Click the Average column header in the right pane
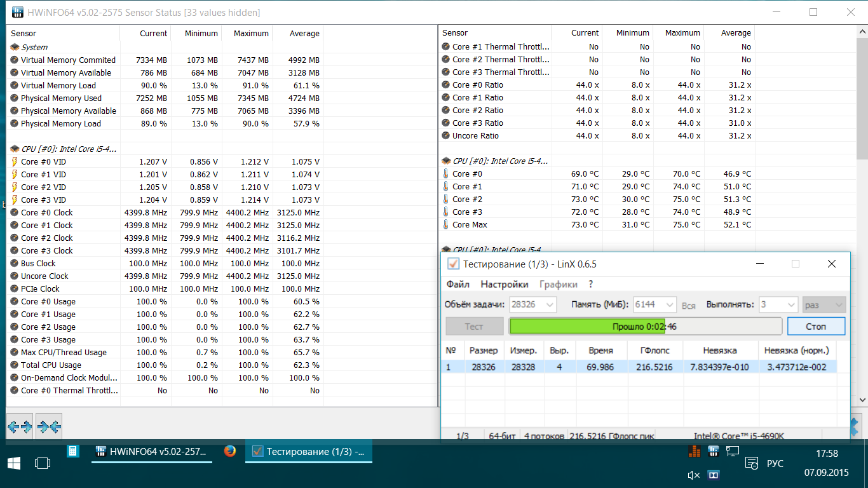This screenshot has height=488, width=868. click(729, 33)
